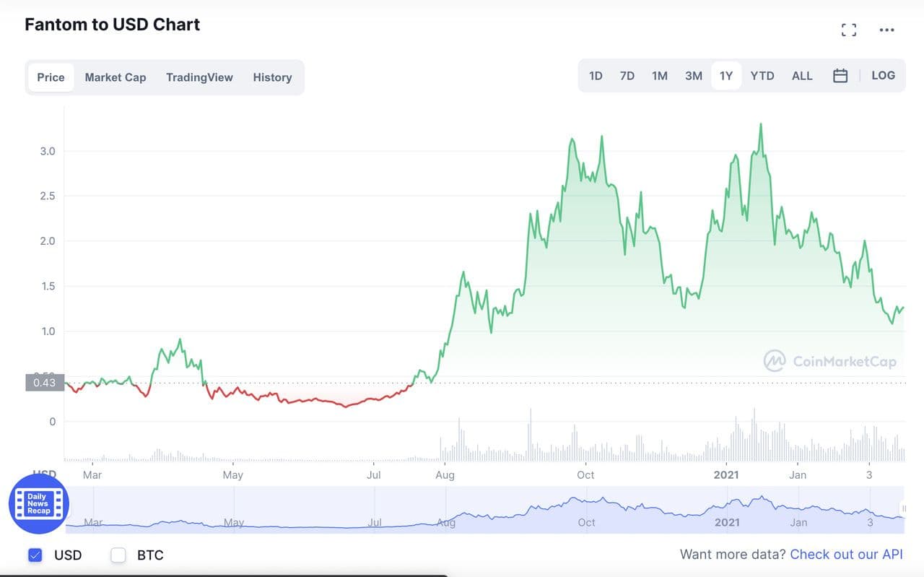Choose the 7D time range
The image size is (924, 577).
tap(627, 76)
